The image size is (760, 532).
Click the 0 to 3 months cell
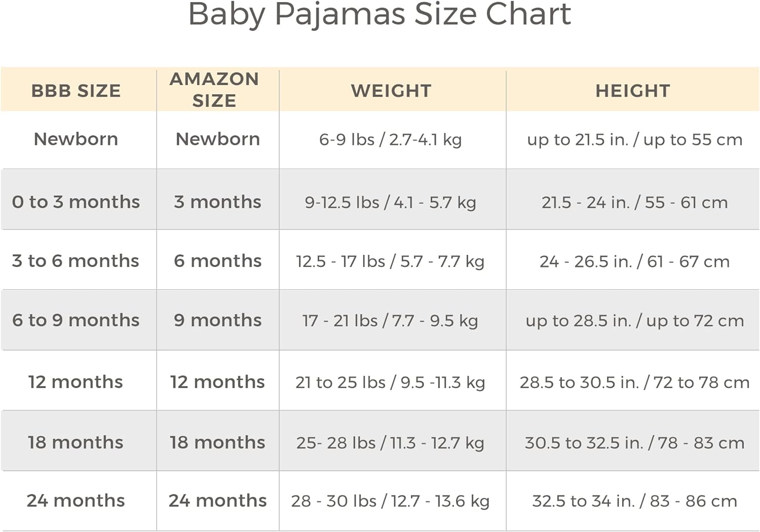76,202
